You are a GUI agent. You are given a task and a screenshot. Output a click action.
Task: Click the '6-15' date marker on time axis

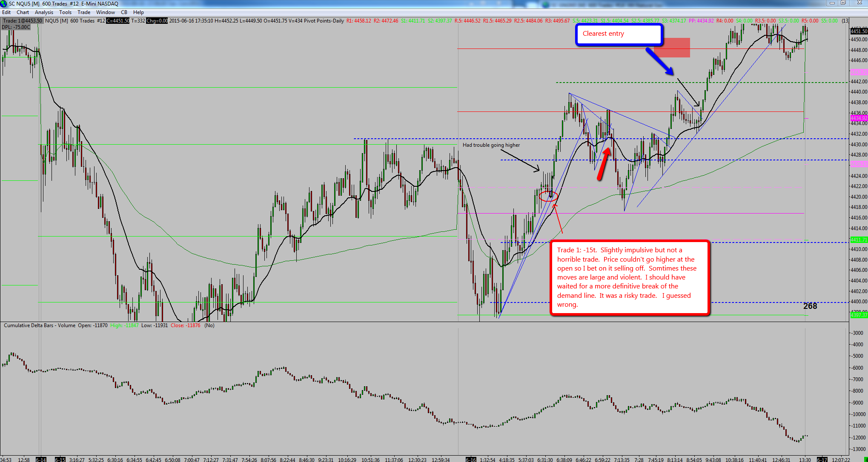(60, 459)
